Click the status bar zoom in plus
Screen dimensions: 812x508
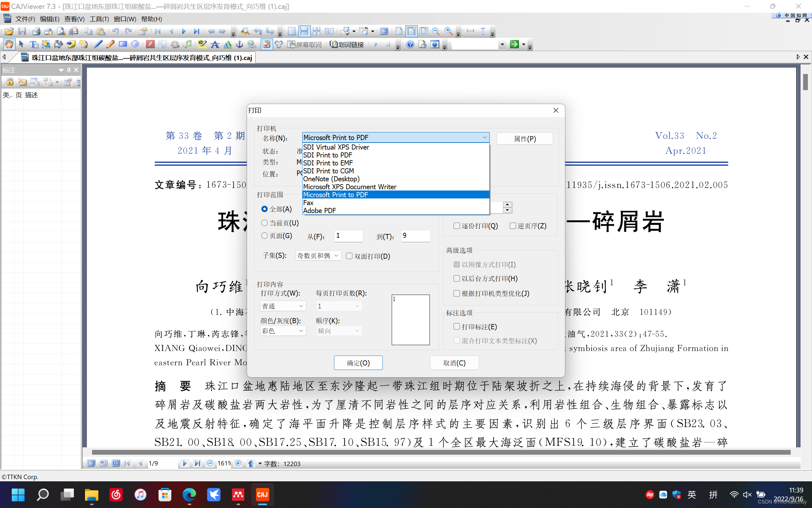coord(238,463)
